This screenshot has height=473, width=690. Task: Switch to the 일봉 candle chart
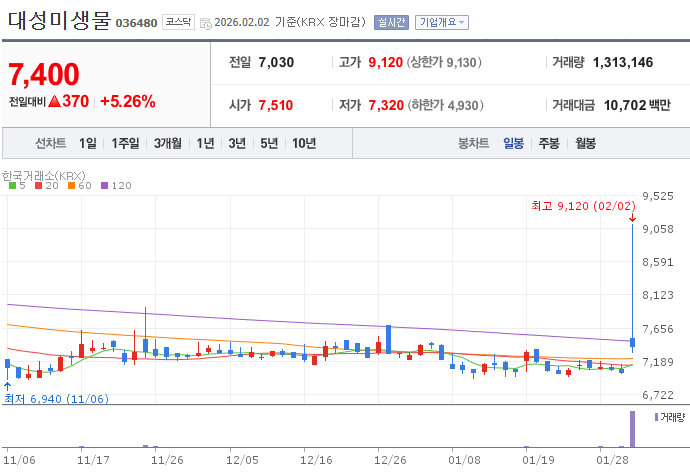(x=514, y=143)
